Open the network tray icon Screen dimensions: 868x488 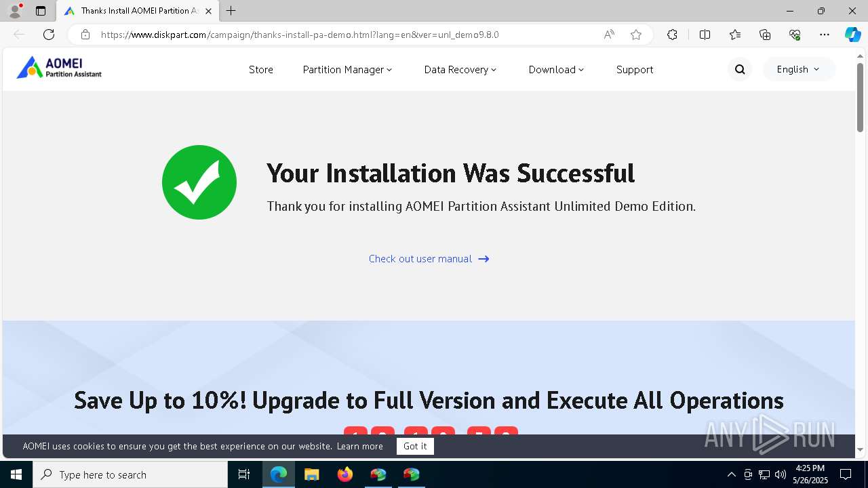coord(764,474)
